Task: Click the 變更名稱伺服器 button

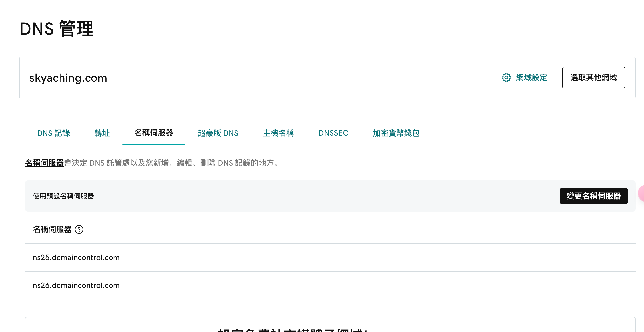Action: click(x=594, y=196)
